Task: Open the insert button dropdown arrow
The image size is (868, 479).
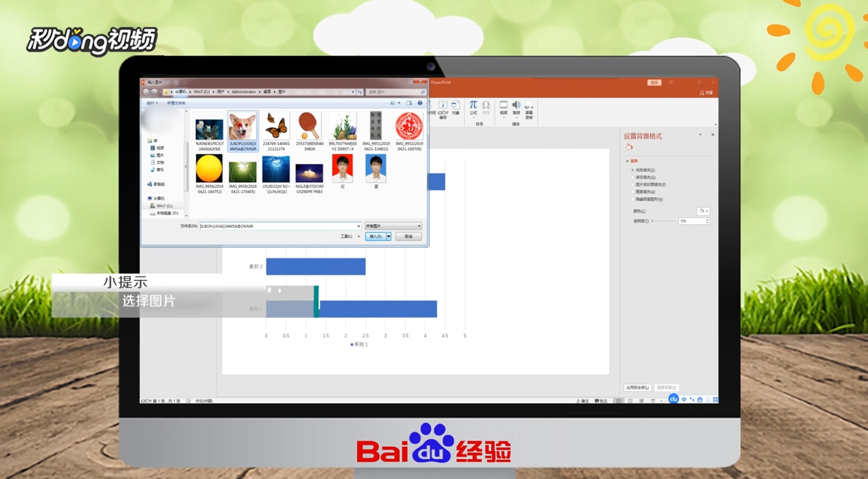Action: point(388,236)
